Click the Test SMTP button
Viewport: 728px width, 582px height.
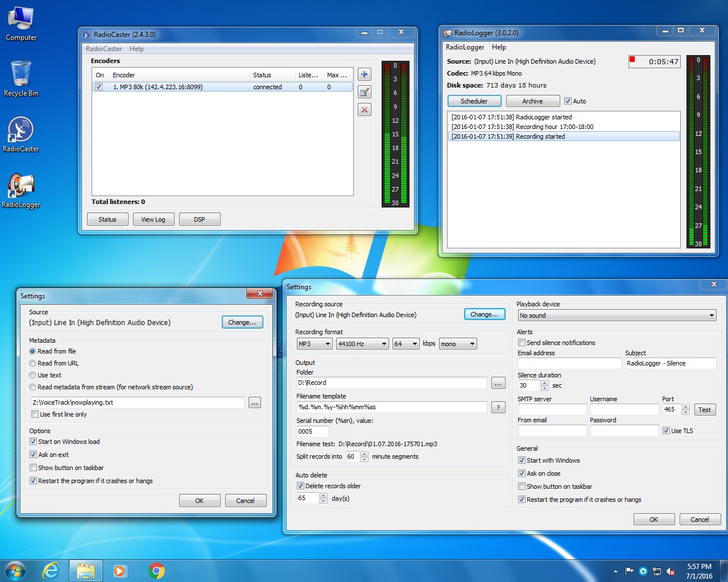coord(705,410)
